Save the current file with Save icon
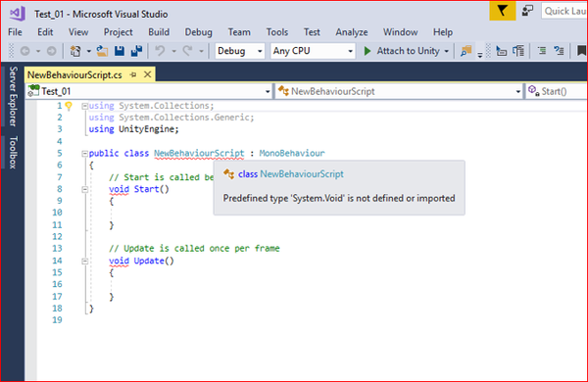 120,51
